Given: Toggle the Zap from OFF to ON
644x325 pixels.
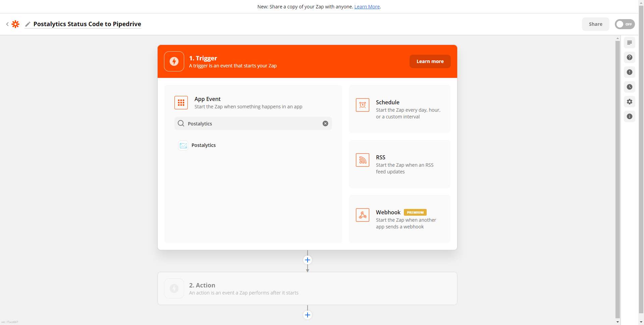Looking at the screenshot, I should coord(625,24).
